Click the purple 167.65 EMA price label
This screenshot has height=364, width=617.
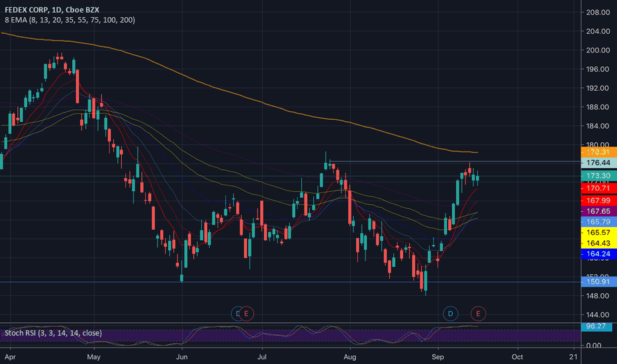(x=598, y=211)
